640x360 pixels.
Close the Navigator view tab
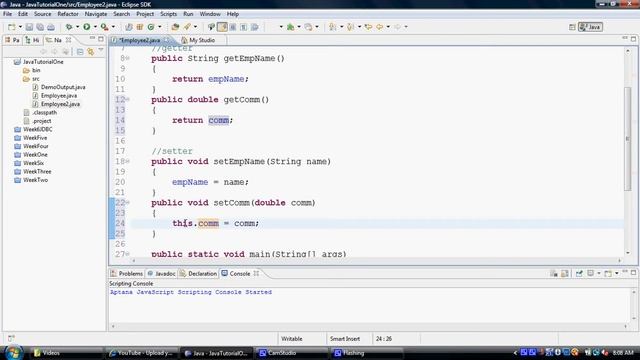point(69,40)
